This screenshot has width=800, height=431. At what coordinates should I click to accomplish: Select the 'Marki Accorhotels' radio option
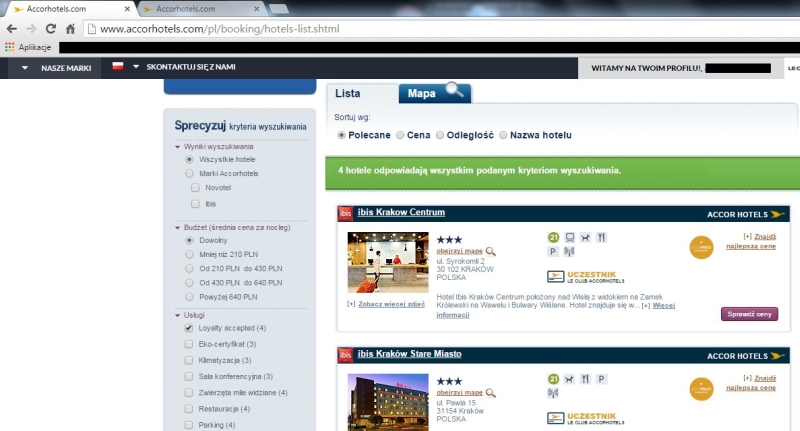pos(189,174)
